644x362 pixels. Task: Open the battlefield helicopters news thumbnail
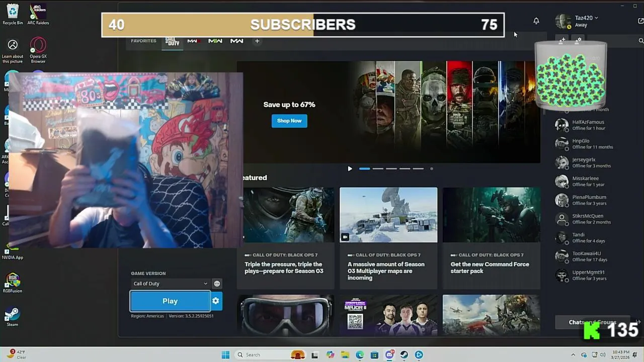tap(492, 315)
